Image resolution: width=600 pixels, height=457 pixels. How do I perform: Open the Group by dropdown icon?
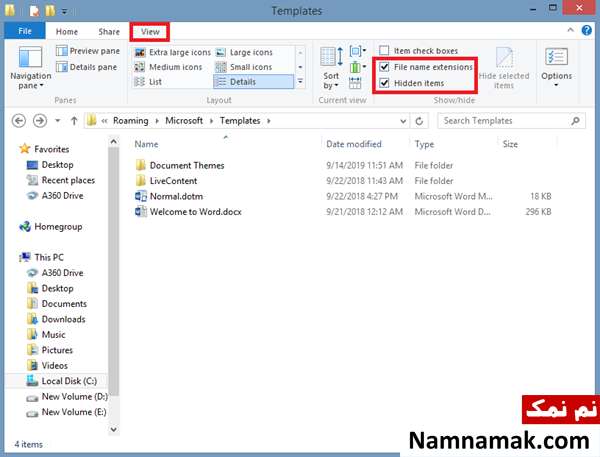click(357, 51)
